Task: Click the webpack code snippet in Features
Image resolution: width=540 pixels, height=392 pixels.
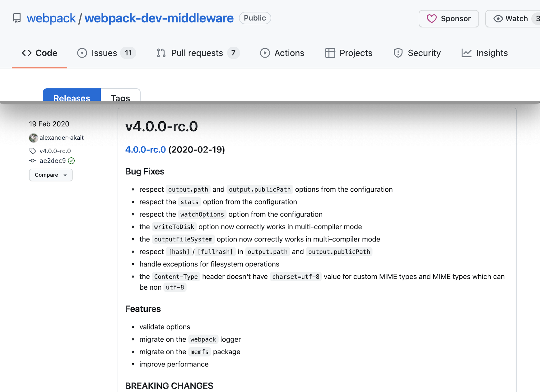Action: (203, 339)
